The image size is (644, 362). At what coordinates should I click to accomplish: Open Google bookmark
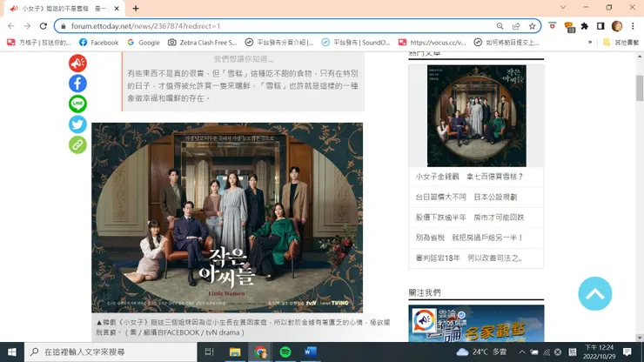coord(144,43)
